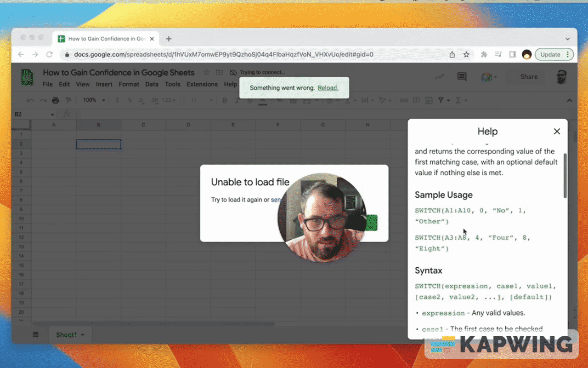Open the Tools menu

(x=172, y=84)
